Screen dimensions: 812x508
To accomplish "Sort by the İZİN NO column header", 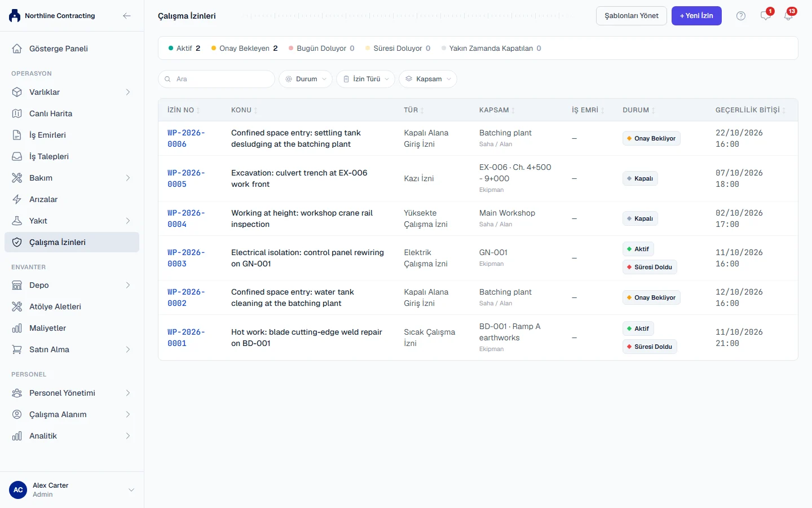I will click(x=183, y=110).
